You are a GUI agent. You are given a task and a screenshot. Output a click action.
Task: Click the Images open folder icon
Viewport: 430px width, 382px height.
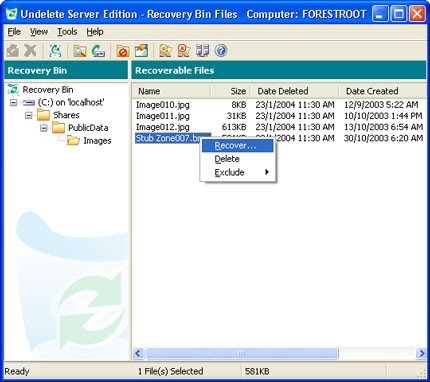tap(73, 141)
